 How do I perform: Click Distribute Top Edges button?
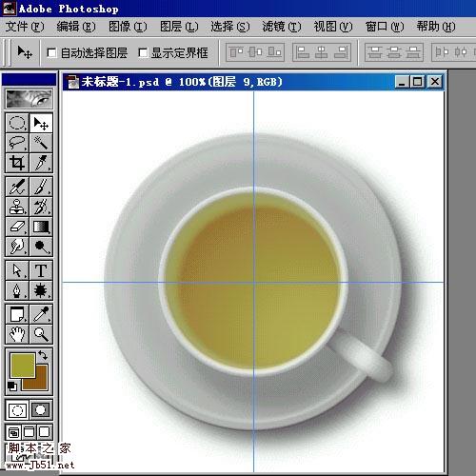[x=375, y=52]
